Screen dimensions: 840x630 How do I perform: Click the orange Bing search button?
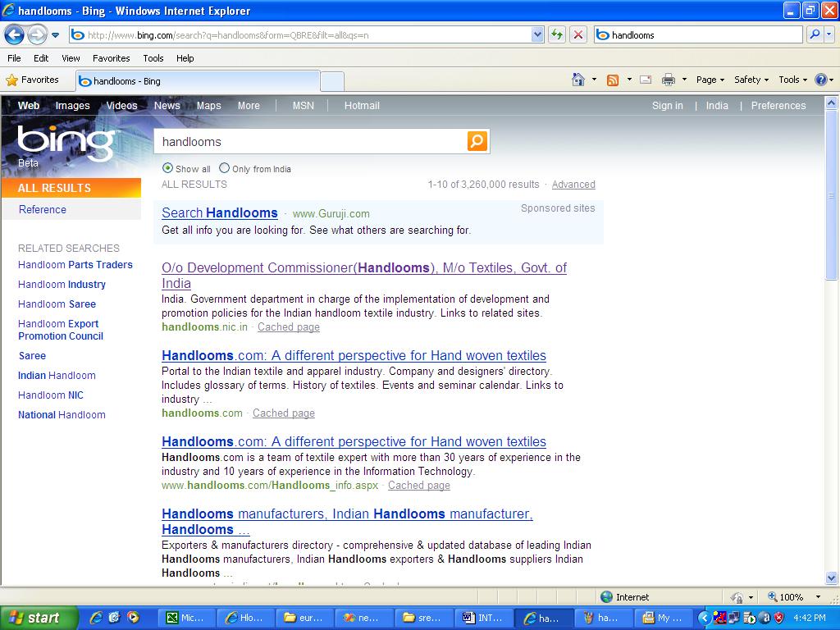tap(477, 141)
